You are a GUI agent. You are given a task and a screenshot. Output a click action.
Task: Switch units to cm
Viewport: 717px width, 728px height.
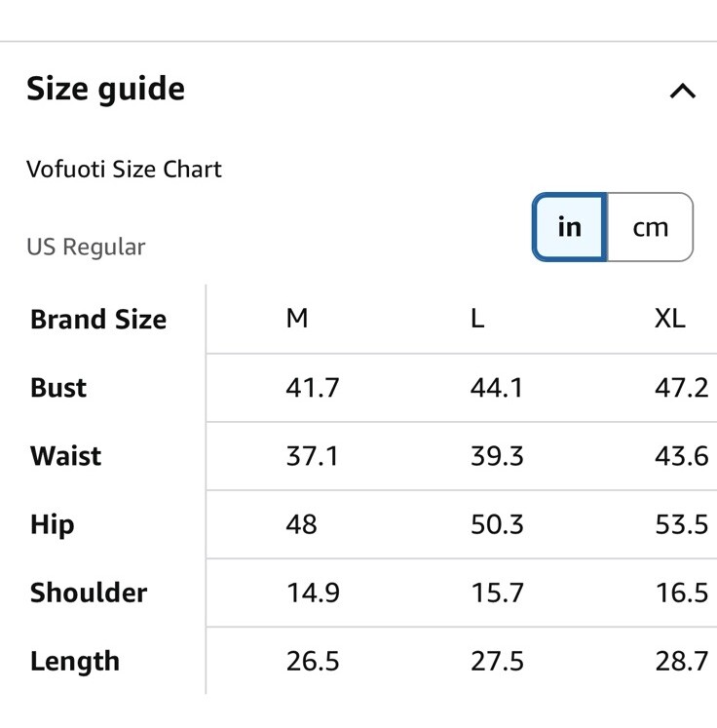(650, 227)
